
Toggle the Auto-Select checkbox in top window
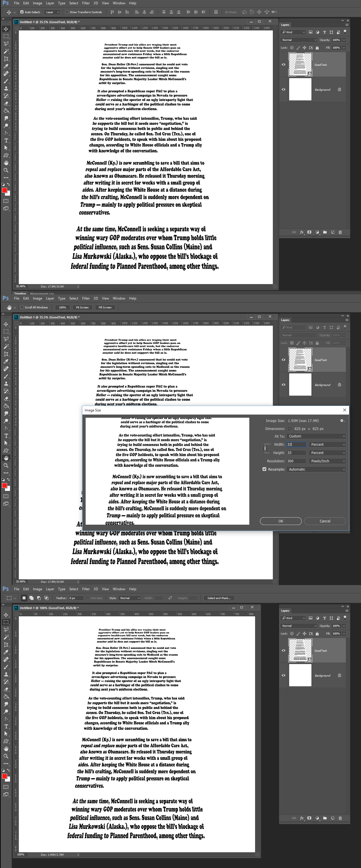click(22, 12)
